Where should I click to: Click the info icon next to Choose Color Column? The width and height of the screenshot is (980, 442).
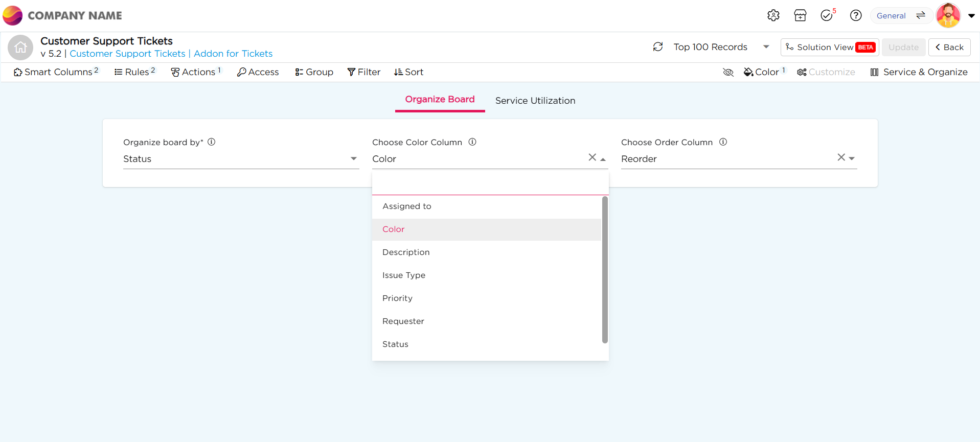(472, 142)
